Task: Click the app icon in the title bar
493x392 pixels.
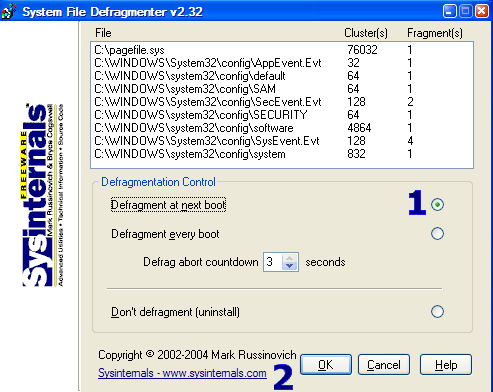Action: (9, 11)
